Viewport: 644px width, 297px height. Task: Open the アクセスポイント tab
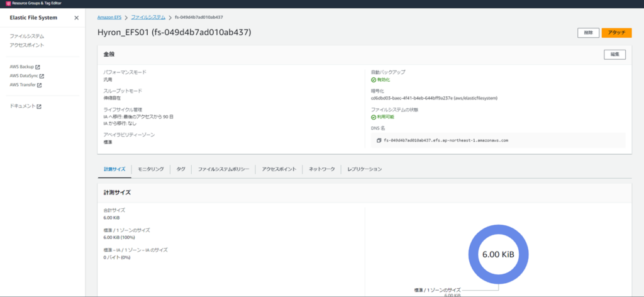click(x=279, y=169)
